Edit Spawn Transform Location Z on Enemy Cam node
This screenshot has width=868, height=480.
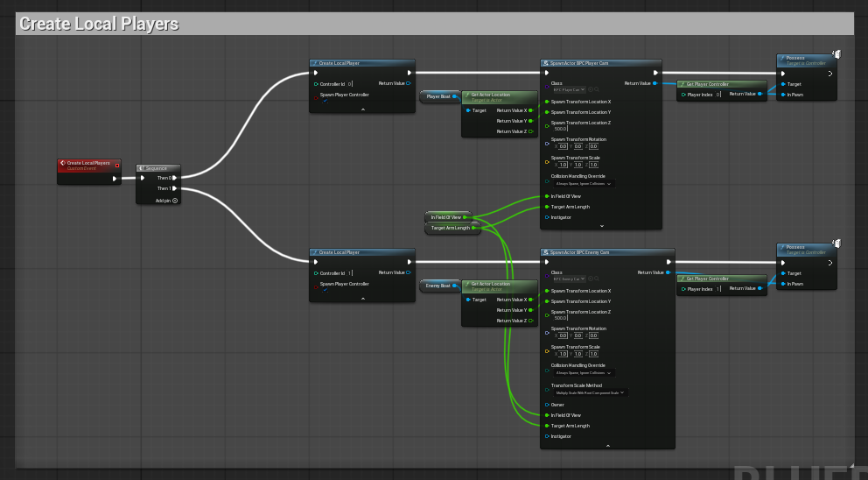560,318
